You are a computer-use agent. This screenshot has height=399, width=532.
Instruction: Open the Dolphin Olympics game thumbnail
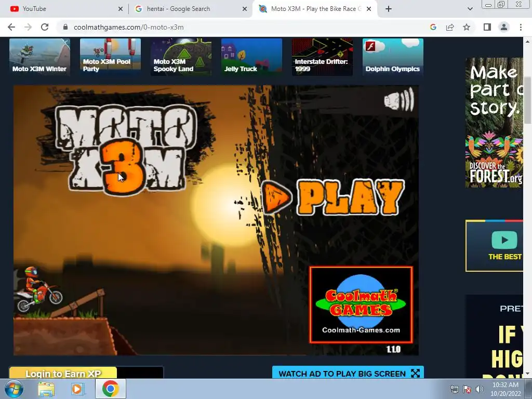393,56
